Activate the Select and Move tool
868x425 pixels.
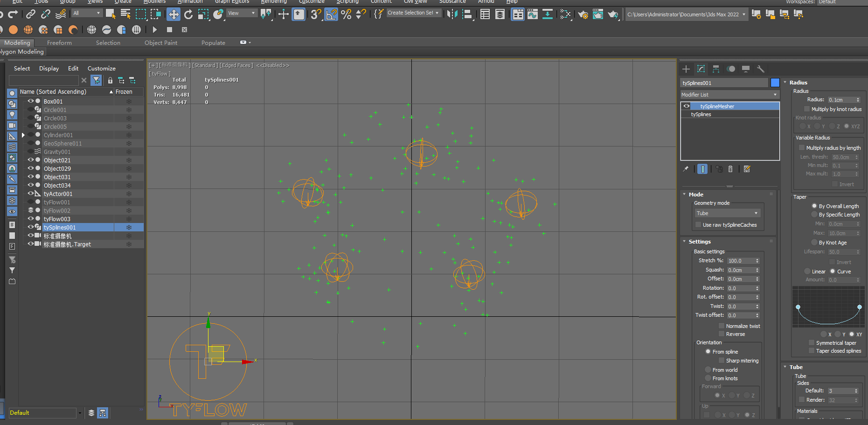(x=174, y=14)
